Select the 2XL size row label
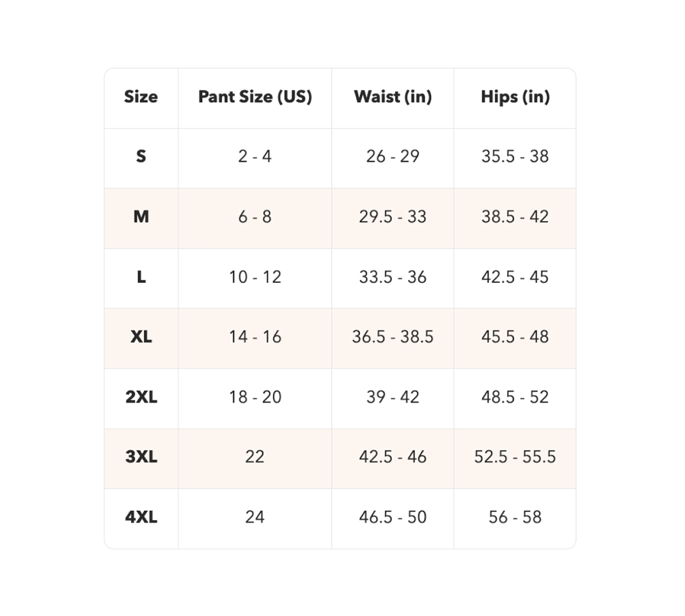 (x=141, y=397)
